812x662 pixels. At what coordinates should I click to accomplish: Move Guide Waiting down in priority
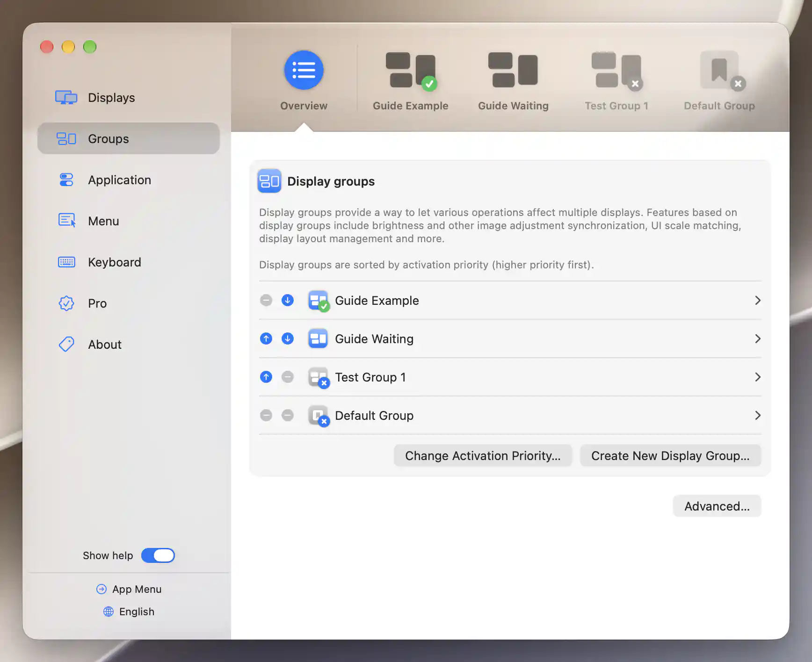tap(288, 338)
